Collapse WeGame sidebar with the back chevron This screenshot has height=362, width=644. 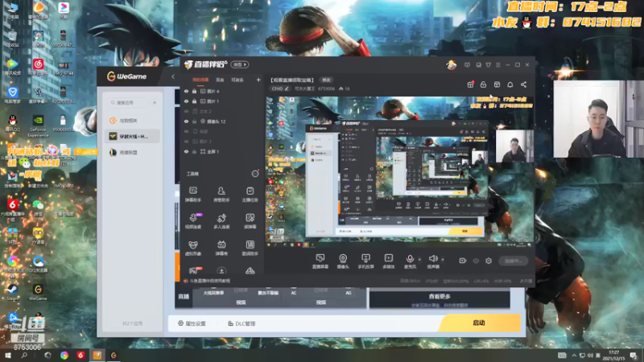tap(173, 76)
